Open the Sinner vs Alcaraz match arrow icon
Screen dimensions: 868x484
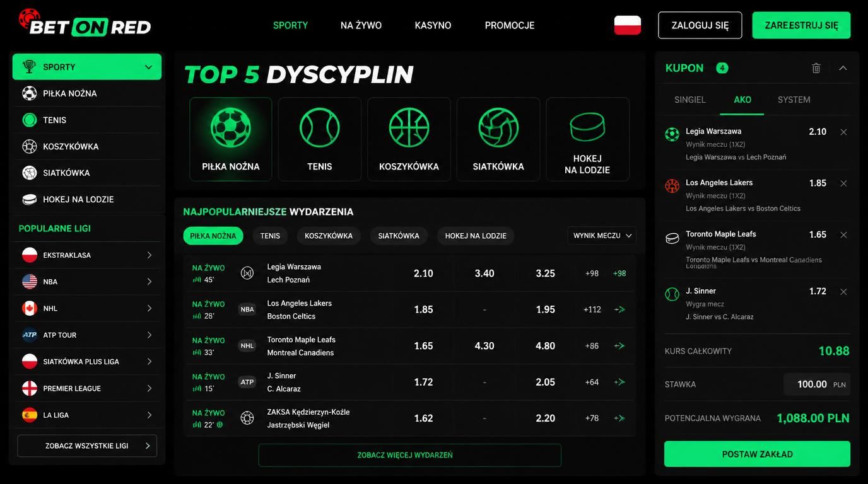[619, 382]
